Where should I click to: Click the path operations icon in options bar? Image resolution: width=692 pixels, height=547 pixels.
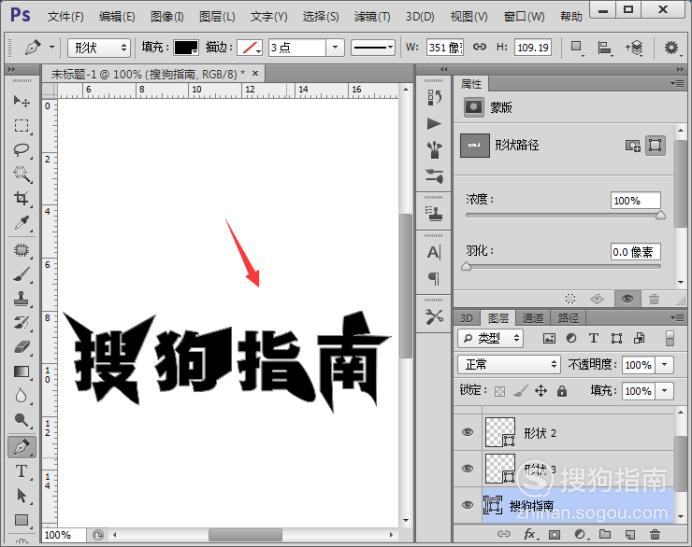pos(577,47)
